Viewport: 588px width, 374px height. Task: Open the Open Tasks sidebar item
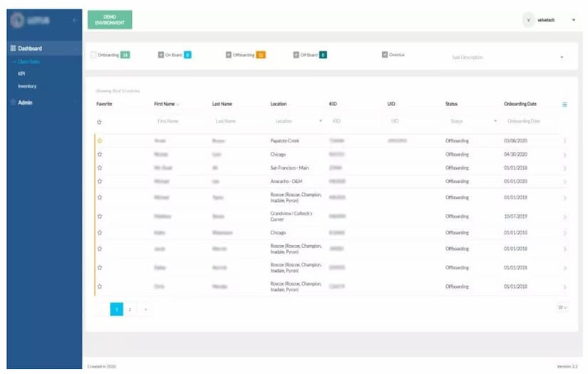point(29,61)
